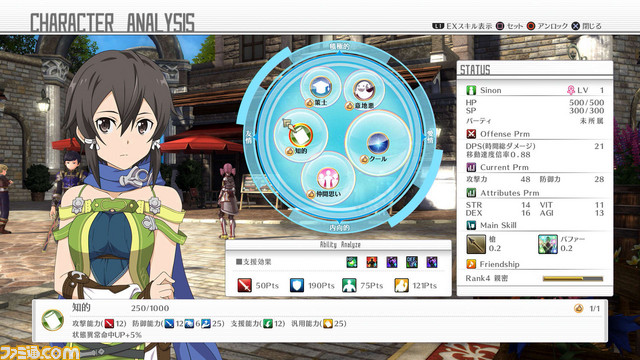Select the large クール trait bubble
The height and width of the screenshot is (360, 640).
tap(378, 143)
